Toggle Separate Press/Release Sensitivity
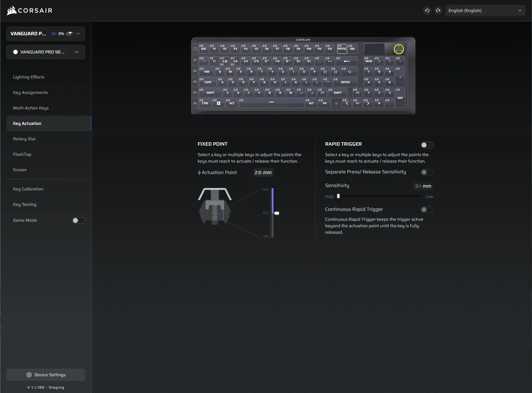 (427, 172)
